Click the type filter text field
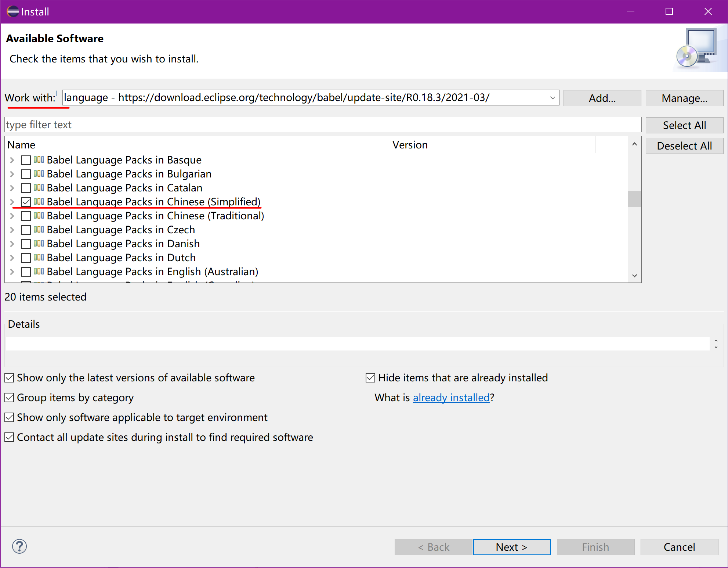The width and height of the screenshot is (728, 568). pyautogui.click(x=323, y=125)
